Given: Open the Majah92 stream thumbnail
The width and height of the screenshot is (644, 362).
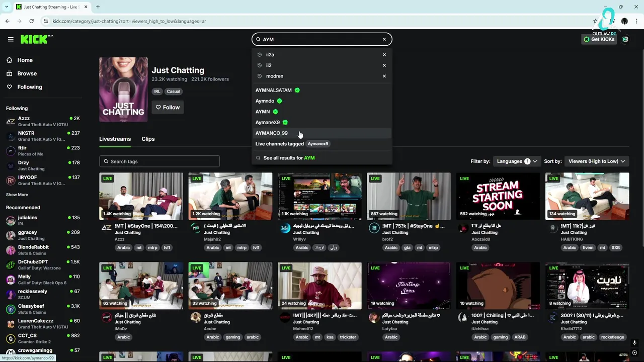Looking at the screenshot, I should (x=230, y=196).
